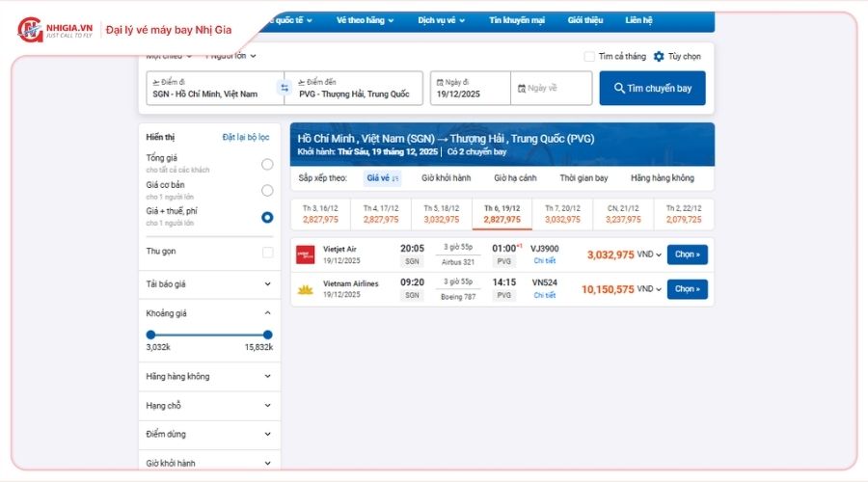Select the Th 4, 17/12 date tab
This screenshot has width=868, height=482.
[381, 214]
